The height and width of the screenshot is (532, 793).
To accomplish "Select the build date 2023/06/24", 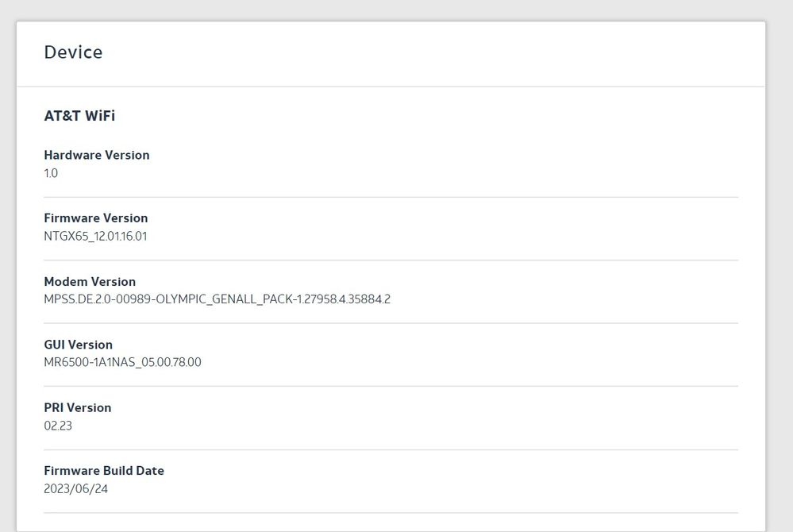I will (x=76, y=488).
